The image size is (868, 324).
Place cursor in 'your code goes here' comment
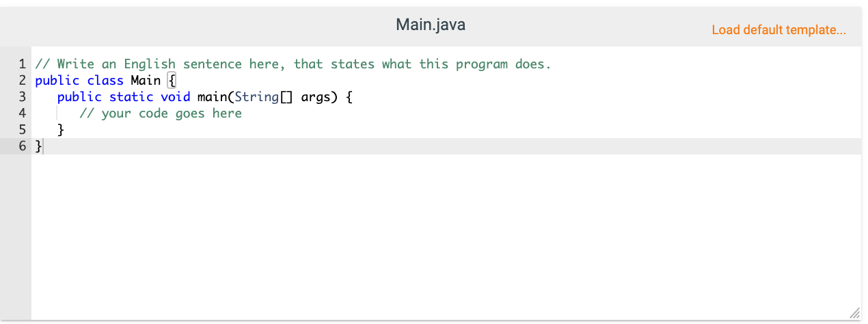[161, 113]
